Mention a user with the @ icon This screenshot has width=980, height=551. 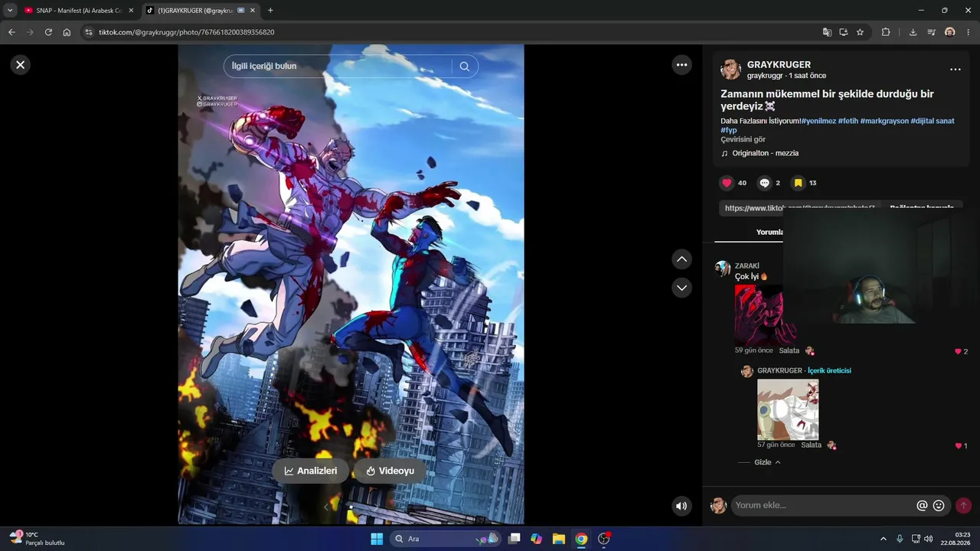click(x=922, y=505)
